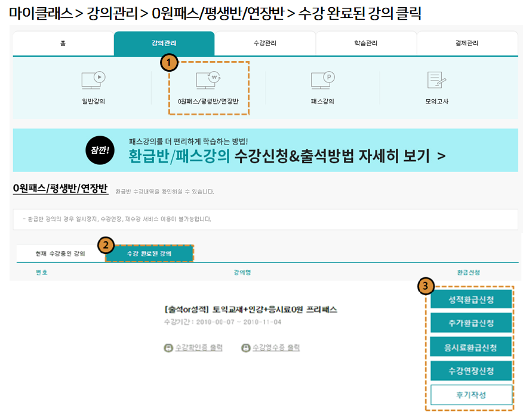Open the 0원패스/평생반/연장반 icon
The image size is (523, 420).
pos(208,81)
